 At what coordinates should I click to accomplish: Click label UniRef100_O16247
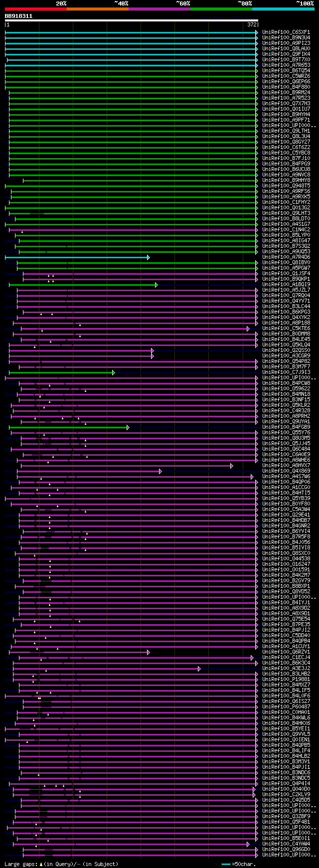tap(286, 564)
